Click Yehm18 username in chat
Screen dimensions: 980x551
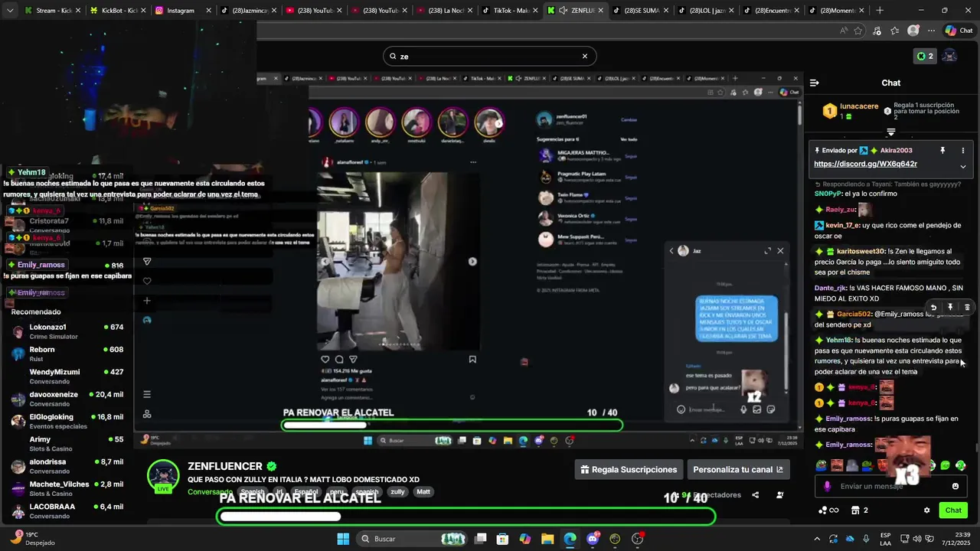[x=839, y=340]
